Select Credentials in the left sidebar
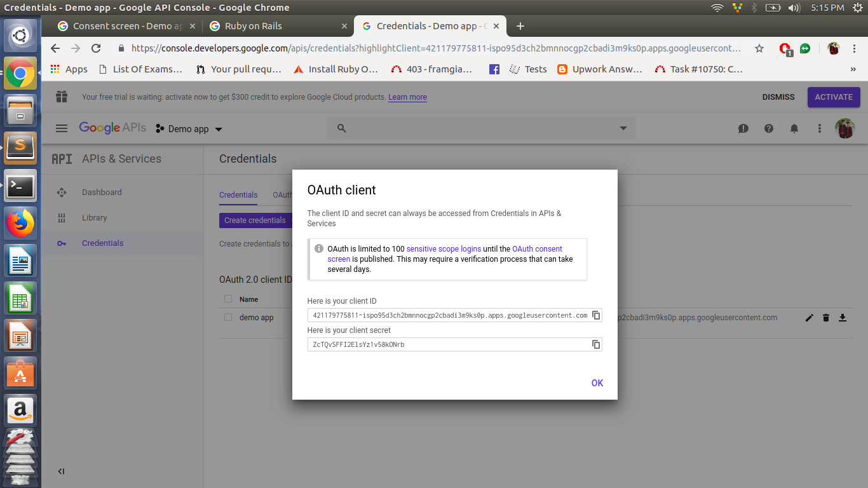The width and height of the screenshot is (868, 488). [x=102, y=243]
